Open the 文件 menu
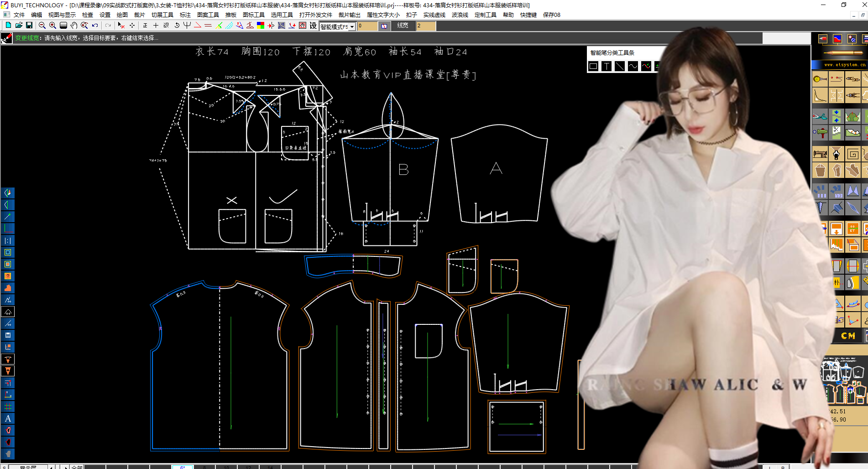 [x=19, y=15]
